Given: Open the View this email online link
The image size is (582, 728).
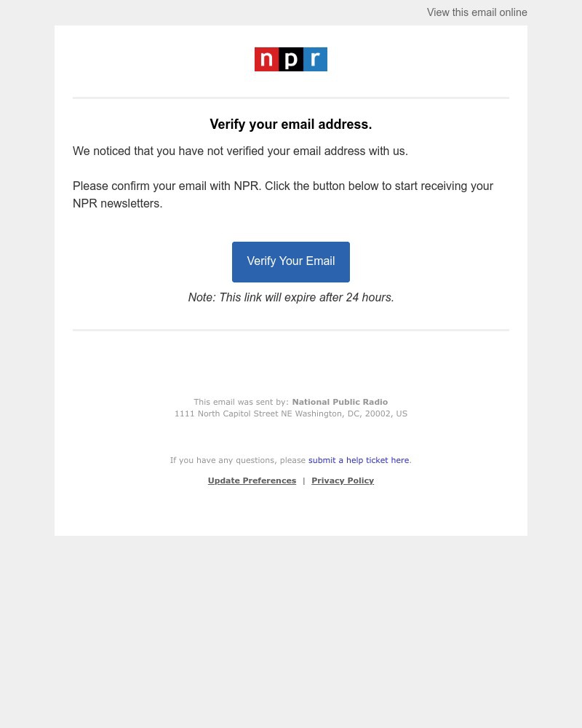Looking at the screenshot, I should click(477, 12).
